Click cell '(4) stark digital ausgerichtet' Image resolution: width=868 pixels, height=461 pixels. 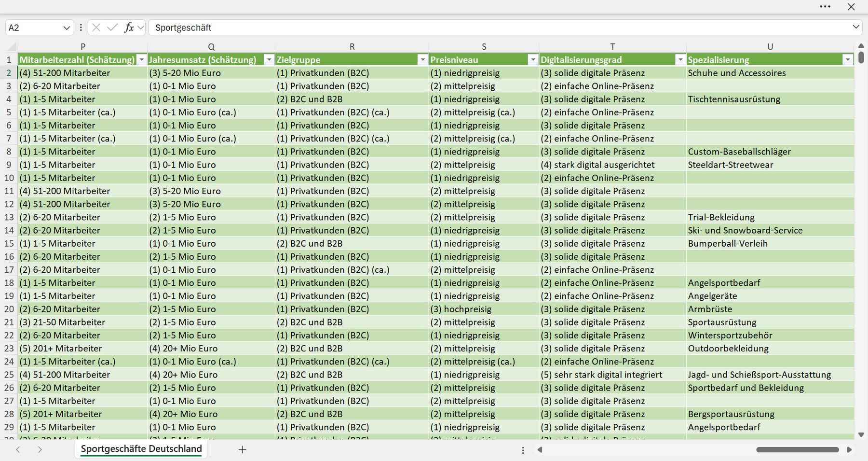(612, 165)
